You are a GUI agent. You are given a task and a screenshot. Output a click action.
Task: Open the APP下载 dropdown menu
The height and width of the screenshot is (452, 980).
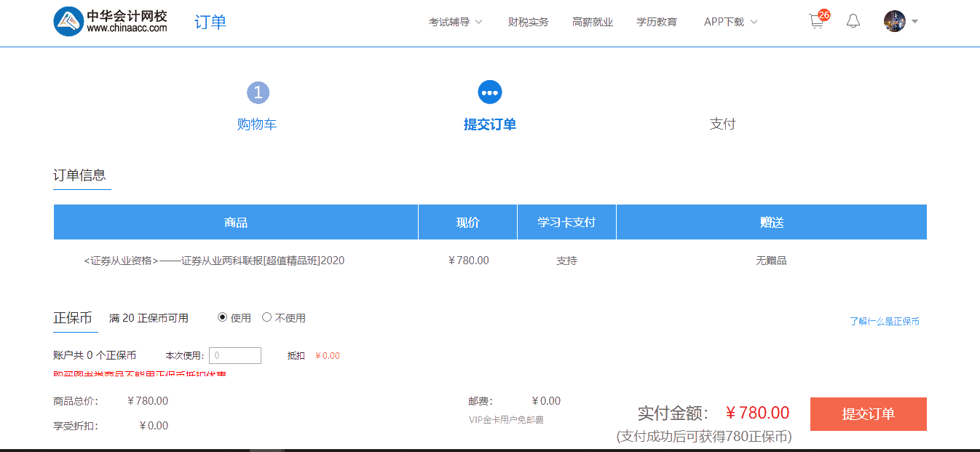tap(724, 22)
